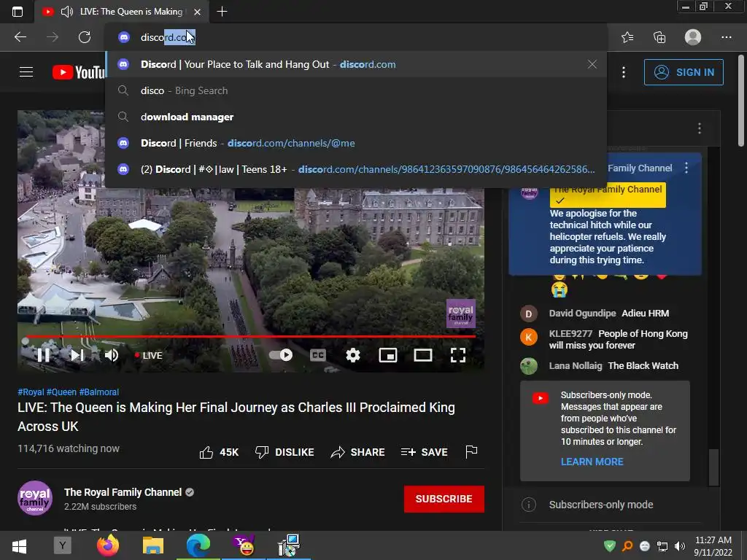Open Edge Settings and more menu
The image size is (747, 560).
(726, 37)
